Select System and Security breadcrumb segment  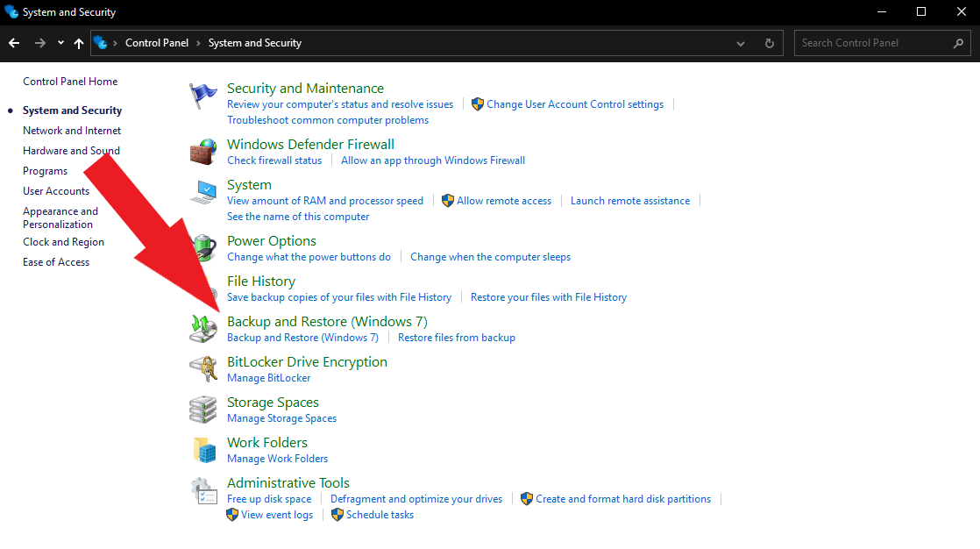255,43
